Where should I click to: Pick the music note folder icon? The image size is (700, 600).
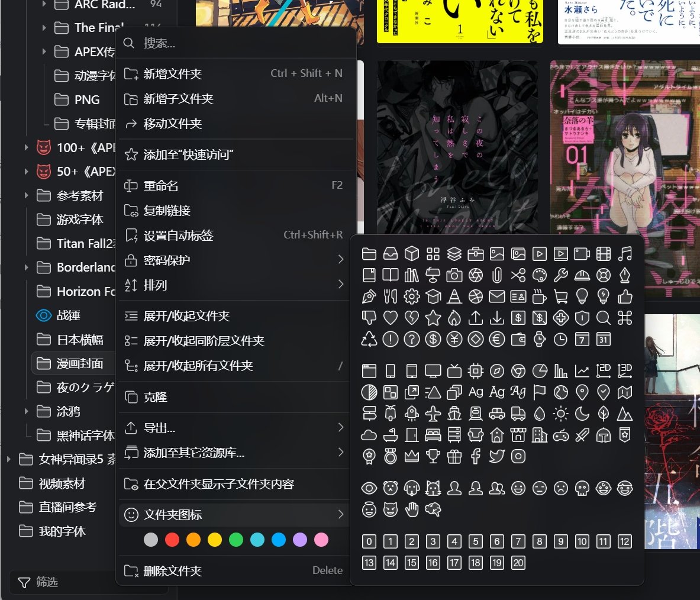624,254
